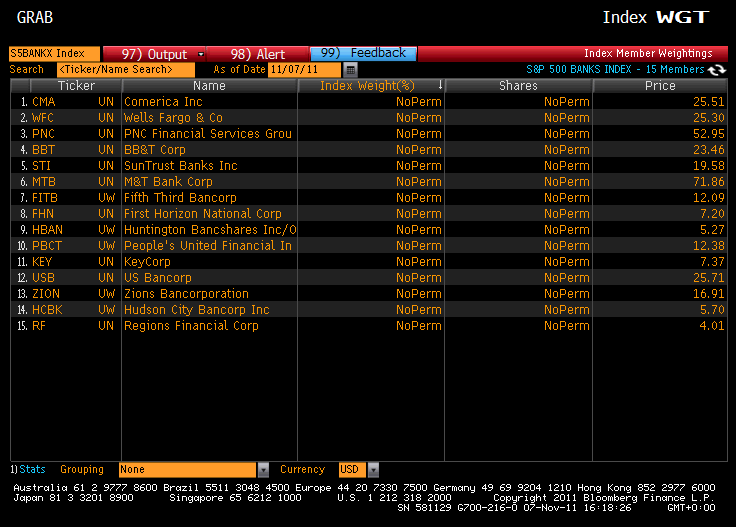Sort by the Shares column header
The width and height of the screenshot is (736, 527).
(518, 86)
